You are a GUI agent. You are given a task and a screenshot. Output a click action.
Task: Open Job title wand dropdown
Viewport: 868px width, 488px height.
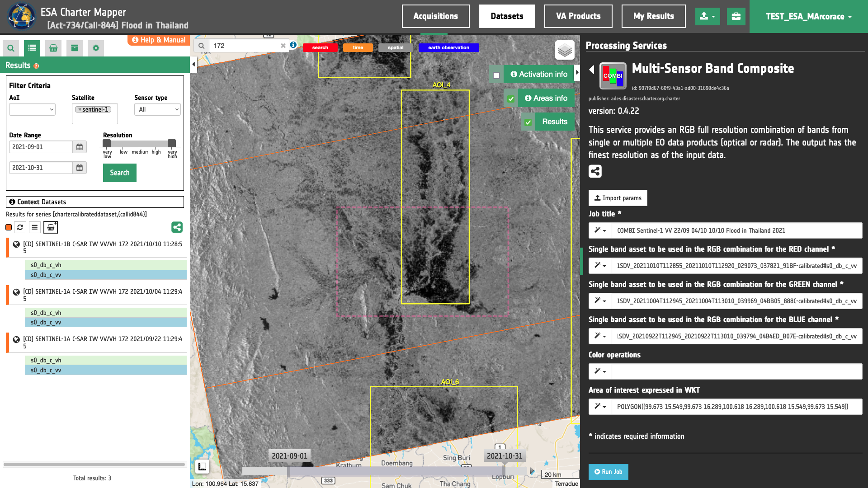[600, 230]
